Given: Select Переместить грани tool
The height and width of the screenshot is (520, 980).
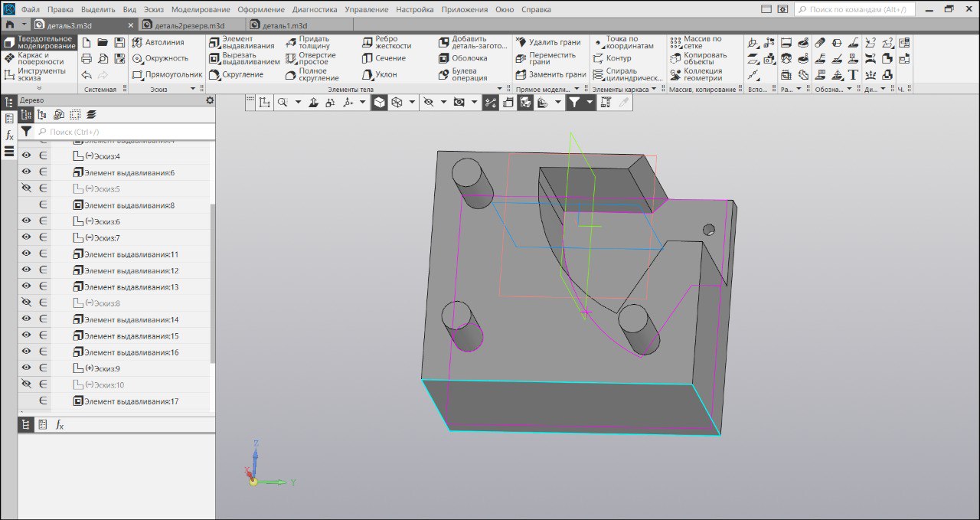Looking at the screenshot, I should tap(545, 58).
